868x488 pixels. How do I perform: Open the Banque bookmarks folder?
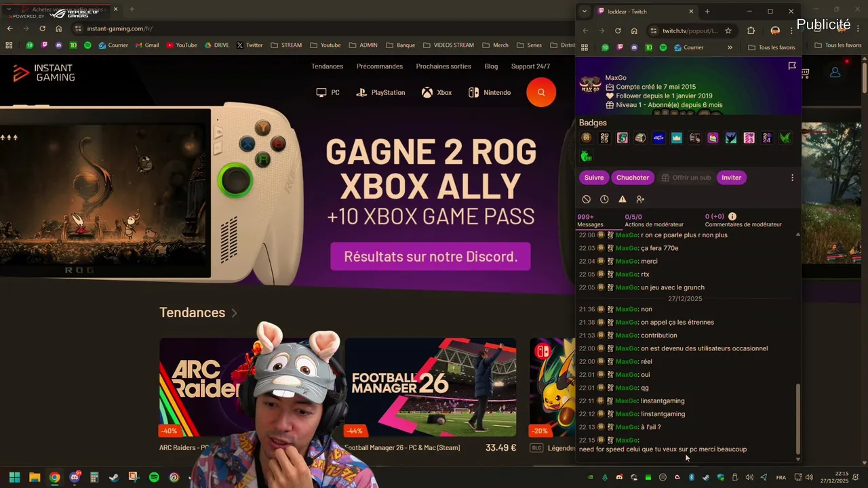pos(401,45)
